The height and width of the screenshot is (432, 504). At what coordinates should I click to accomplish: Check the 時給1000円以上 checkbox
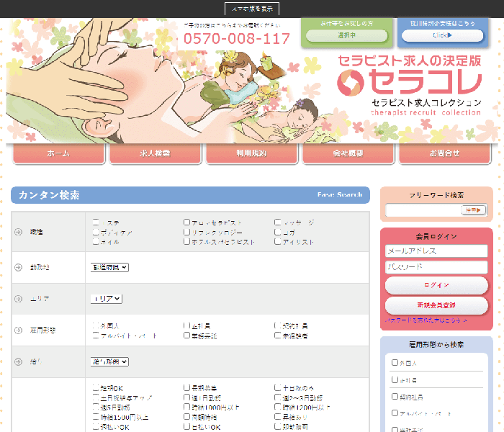[x=186, y=407]
